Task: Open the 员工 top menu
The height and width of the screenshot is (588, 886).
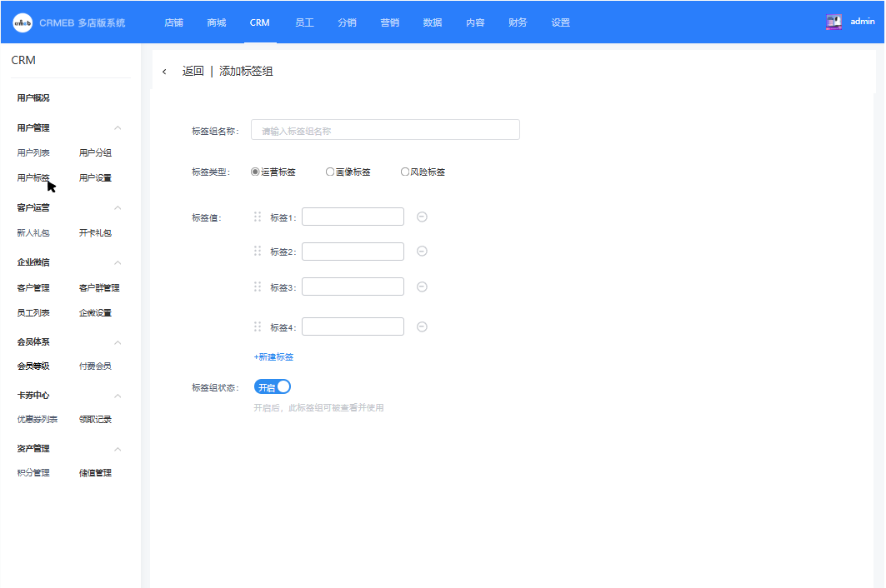Action: pyautogui.click(x=304, y=22)
